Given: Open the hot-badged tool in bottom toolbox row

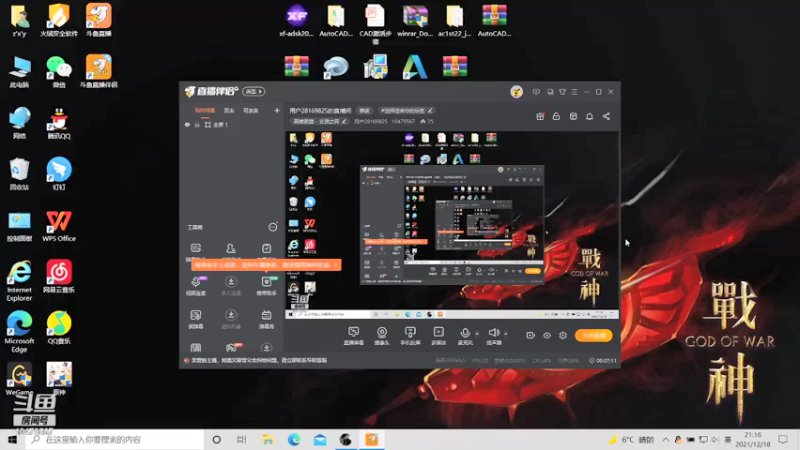Looking at the screenshot, I should coord(232,347).
